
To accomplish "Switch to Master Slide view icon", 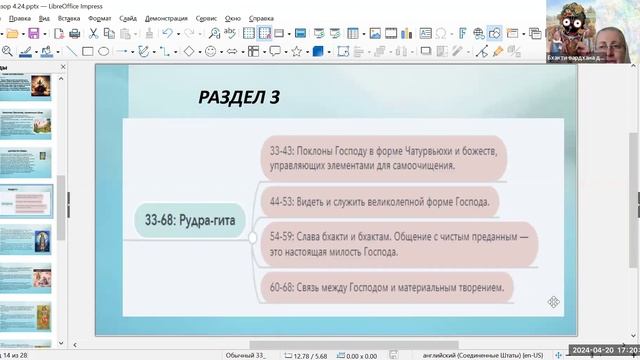I will click(300, 33).
